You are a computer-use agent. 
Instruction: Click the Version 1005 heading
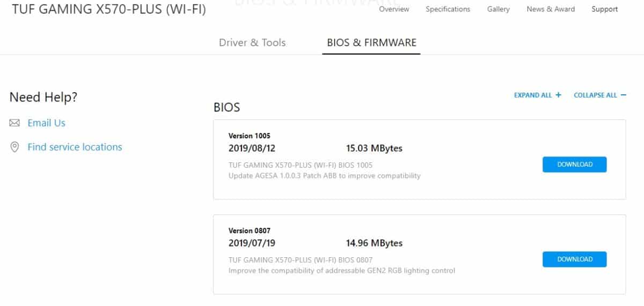coord(250,136)
